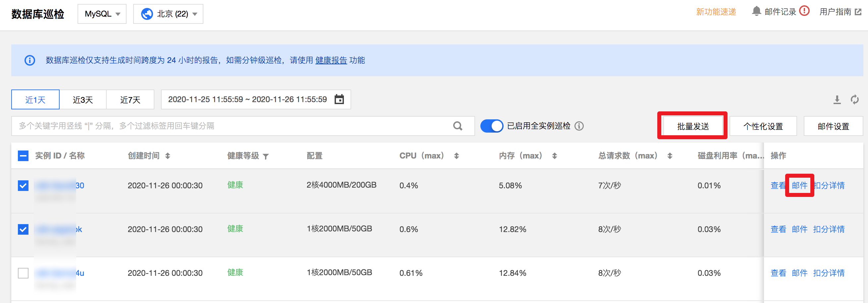Switch to the 近3天 tab

[83, 100]
